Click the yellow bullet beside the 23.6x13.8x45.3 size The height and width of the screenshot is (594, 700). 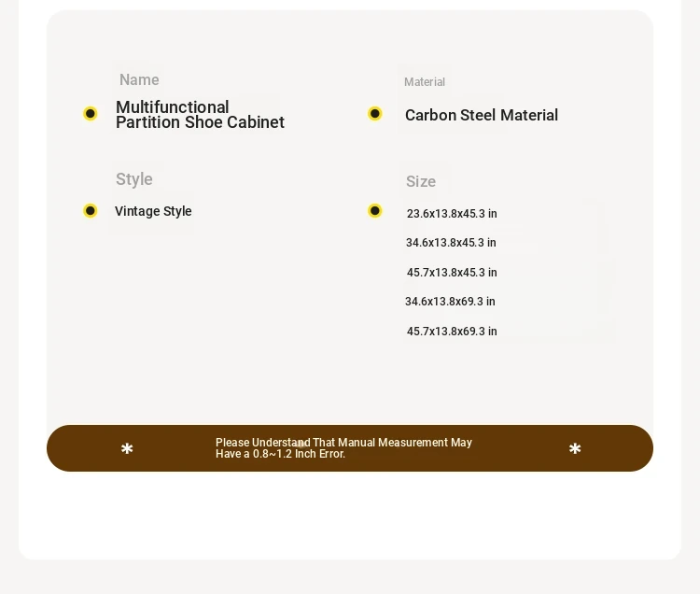click(375, 211)
